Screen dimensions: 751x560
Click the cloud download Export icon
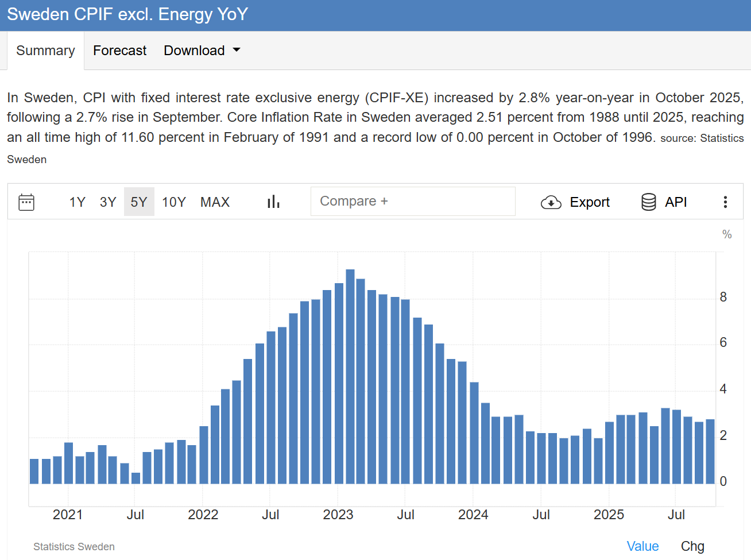pos(551,202)
